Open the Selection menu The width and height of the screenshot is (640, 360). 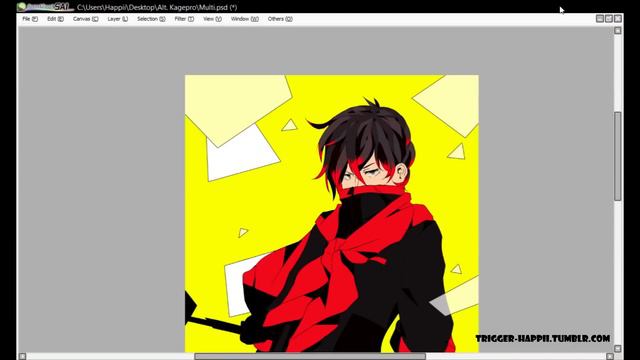tap(151, 19)
